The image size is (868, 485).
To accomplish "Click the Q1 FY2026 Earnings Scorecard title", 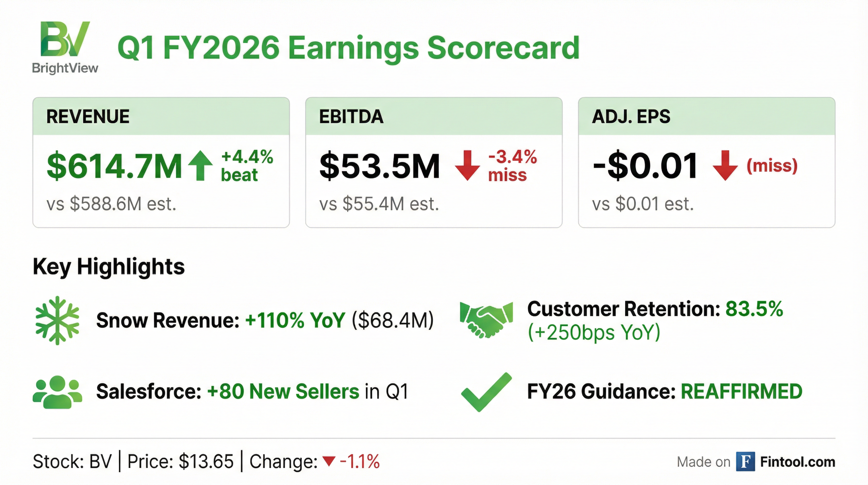I will tap(349, 48).
